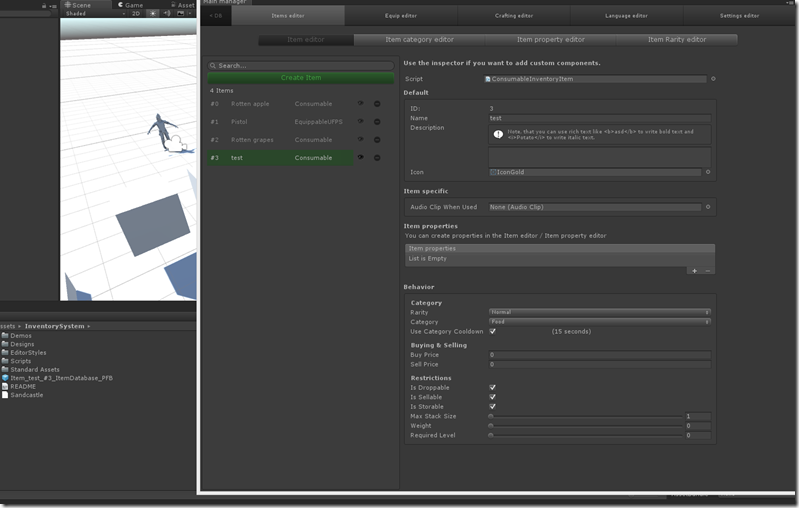Click the Script object field
Viewport: 799px width, 508px height.
[595, 79]
